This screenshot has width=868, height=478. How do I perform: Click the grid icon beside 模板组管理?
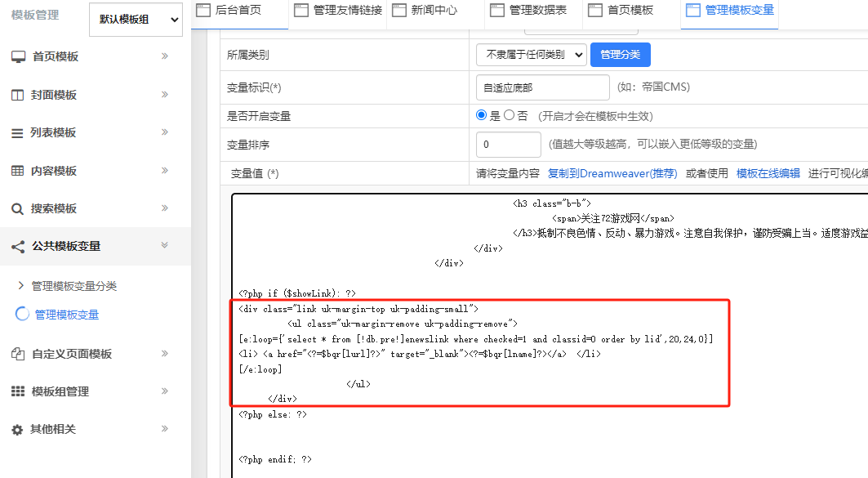click(18, 391)
